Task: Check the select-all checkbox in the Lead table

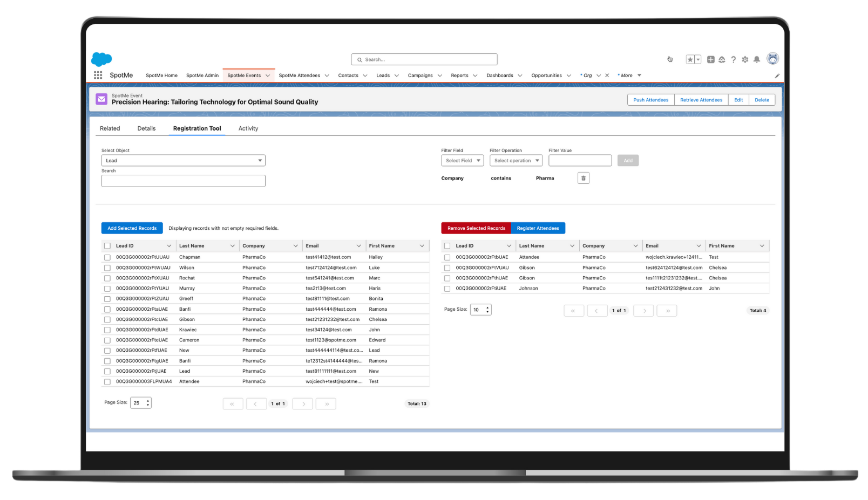Action: [107, 245]
